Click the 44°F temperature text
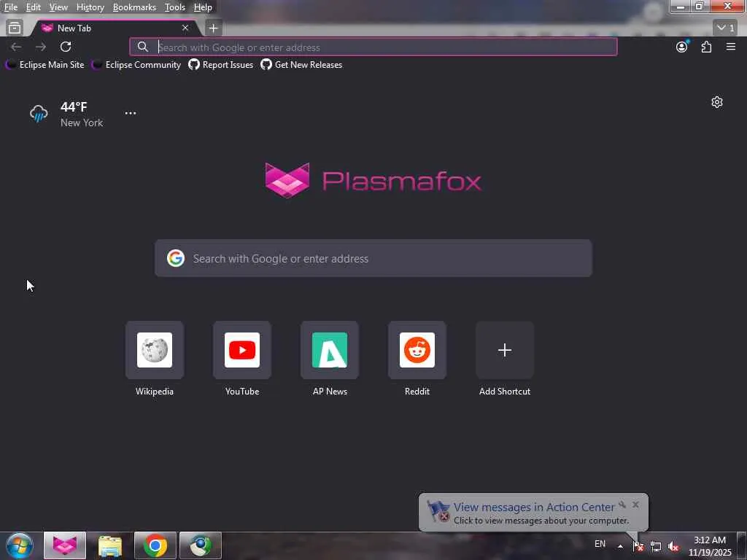Viewport: 747px width, 560px height. (x=74, y=106)
